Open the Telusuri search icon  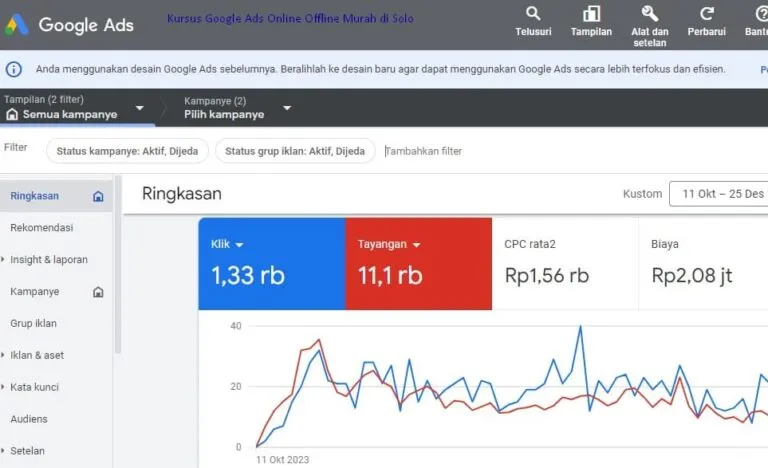point(533,14)
